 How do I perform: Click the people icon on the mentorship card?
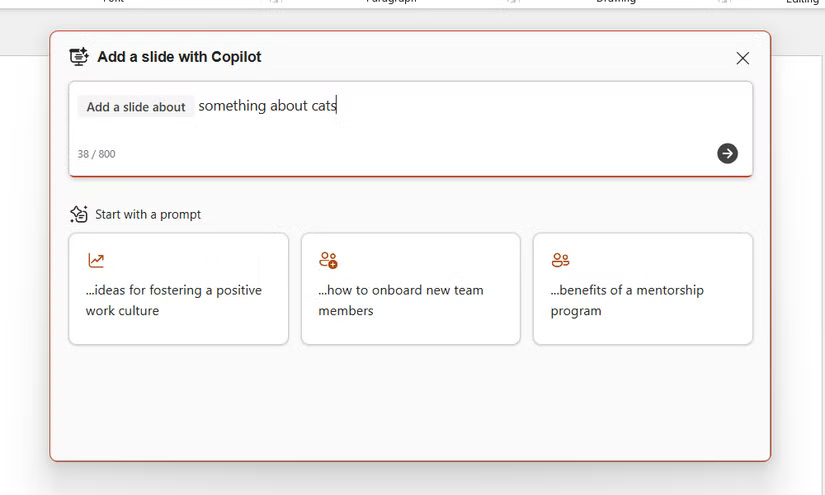pos(560,261)
